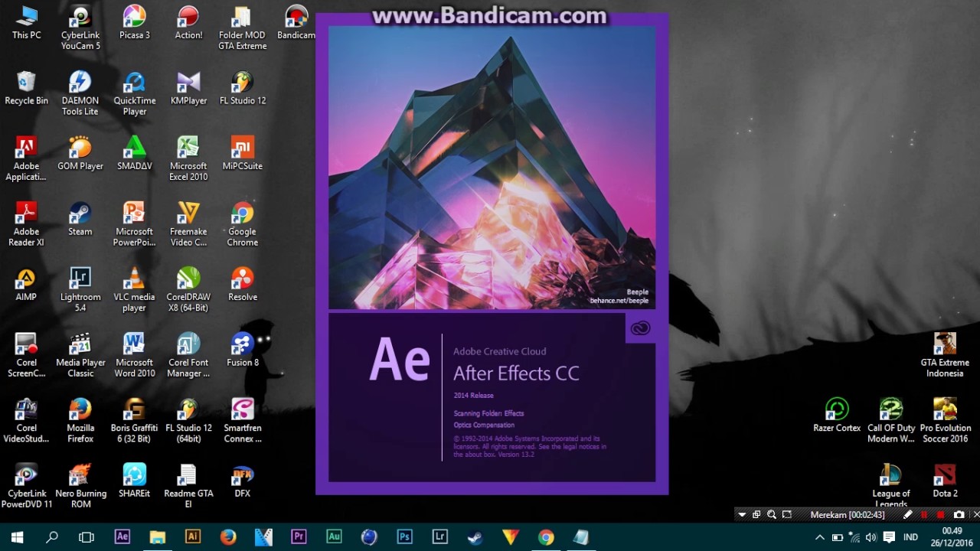Select Bandicam pencil drawing tool
980x551 pixels.
[908, 515]
